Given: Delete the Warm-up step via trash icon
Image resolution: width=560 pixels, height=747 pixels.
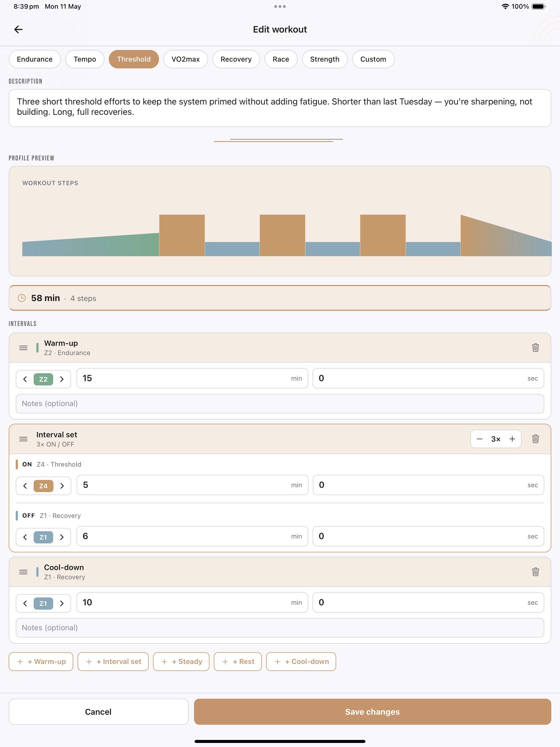Looking at the screenshot, I should click(535, 347).
